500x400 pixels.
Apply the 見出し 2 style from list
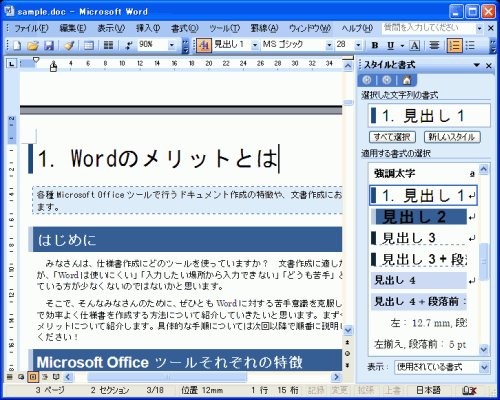[x=424, y=217]
